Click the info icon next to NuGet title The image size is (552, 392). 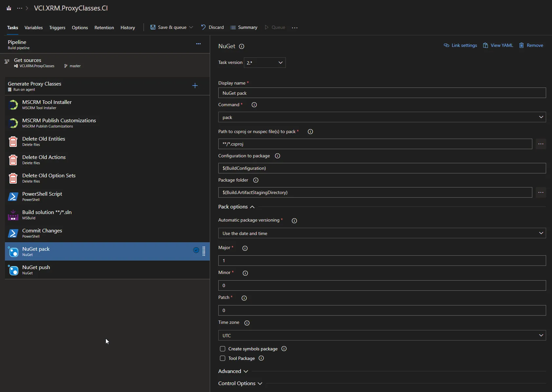click(x=242, y=47)
